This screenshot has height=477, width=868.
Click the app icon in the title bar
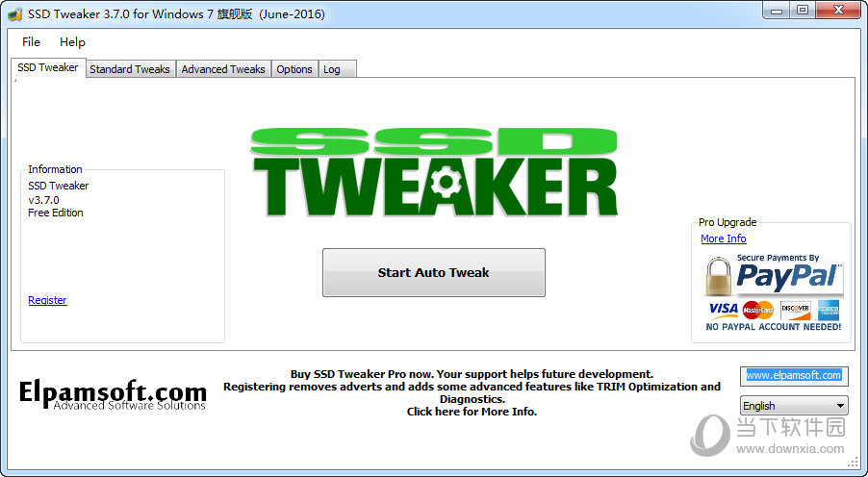pyautogui.click(x=15, y=13)
